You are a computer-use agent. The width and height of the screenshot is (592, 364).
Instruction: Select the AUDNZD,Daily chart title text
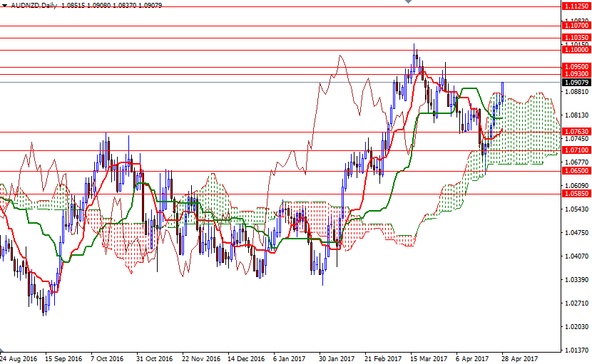[34, 6]
